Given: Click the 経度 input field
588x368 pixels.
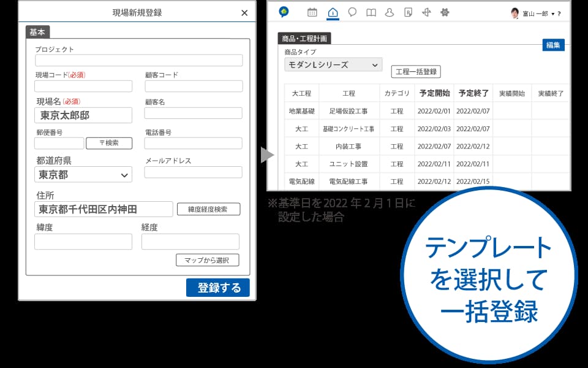Looking at the screenshot, I should (190, 242).
